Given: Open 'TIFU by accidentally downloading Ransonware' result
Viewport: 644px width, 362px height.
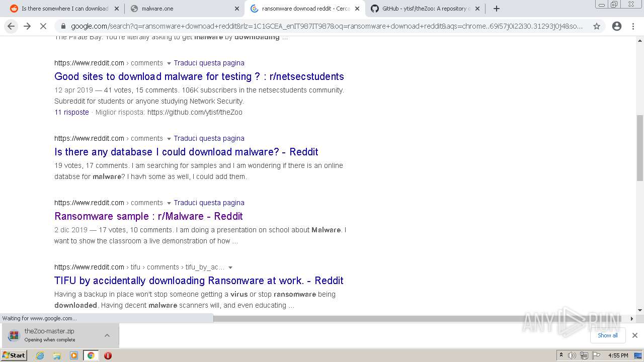Looking at the screenshot, I should [x=199, y=281].
